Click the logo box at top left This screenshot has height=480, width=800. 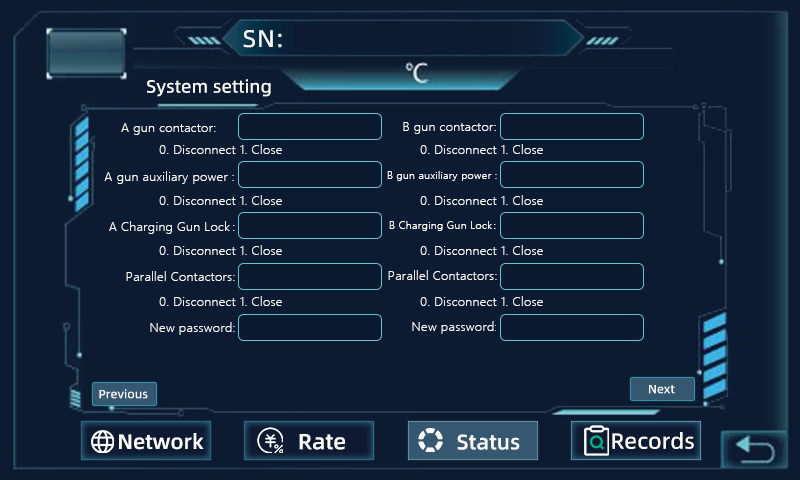coord(86,53)
